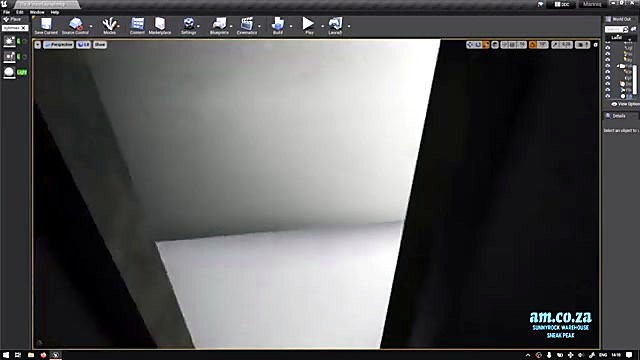
Task: Open the viewport options arrow menu
Action: (x=38, y=45)
